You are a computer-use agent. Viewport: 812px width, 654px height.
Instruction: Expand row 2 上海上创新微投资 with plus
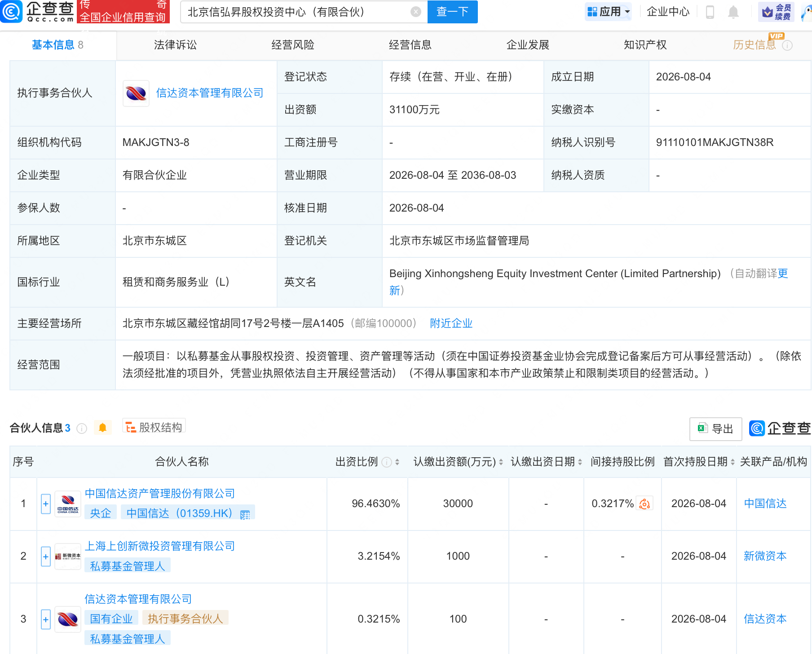pyautogui.click(x=46, y=557)
